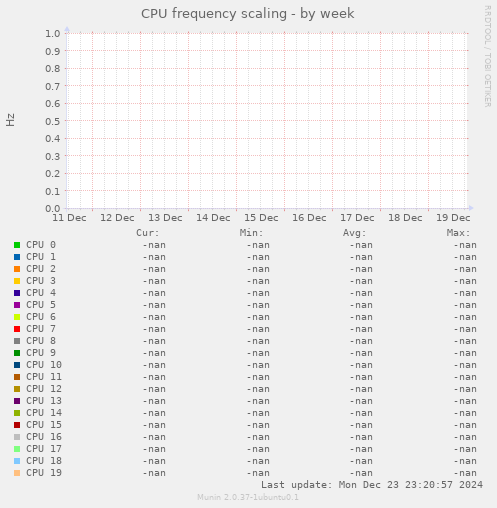The image size is (497, 508).
Task: Click the 'CPU 16' legend label
Action: point(44,437)
